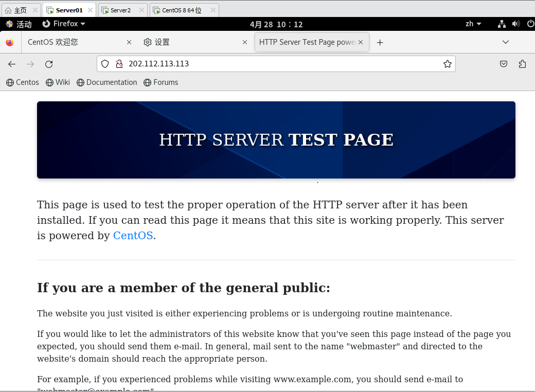Bookmark this page with the star

(448, 64)
